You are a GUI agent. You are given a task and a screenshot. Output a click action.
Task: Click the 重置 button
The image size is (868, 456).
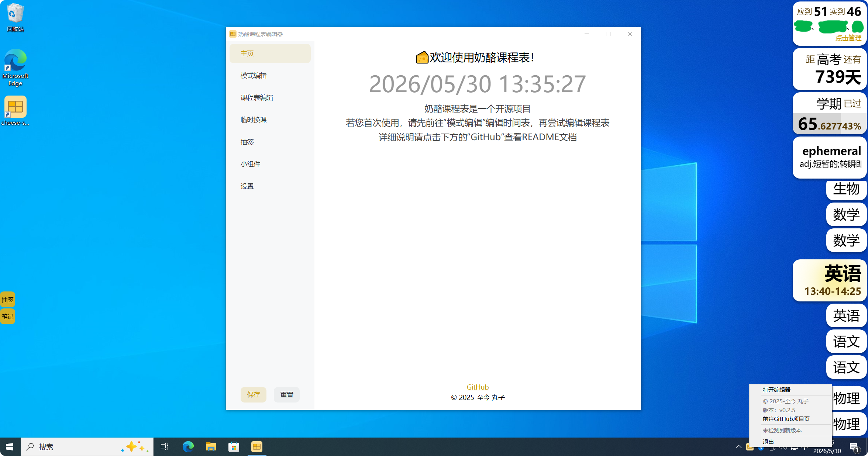[287, 395]
